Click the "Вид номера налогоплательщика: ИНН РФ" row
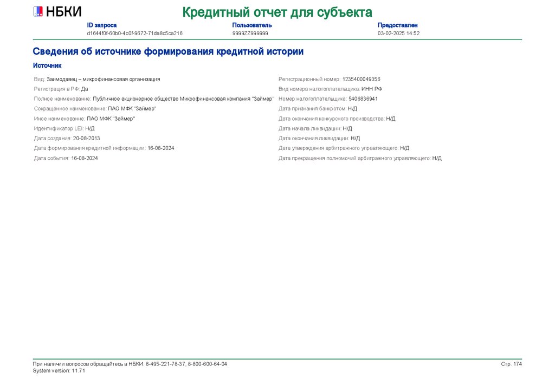Viewport: 555px width, 392px height. 330,89
